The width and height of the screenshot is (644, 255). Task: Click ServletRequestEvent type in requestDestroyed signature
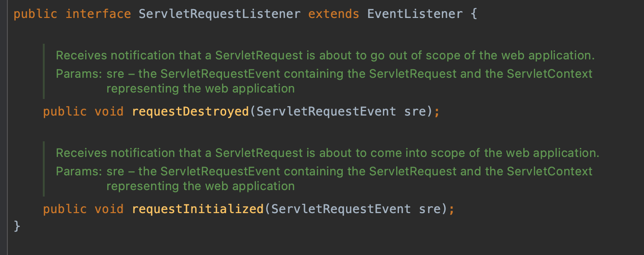pyautogui.click(x=326, y=111)
